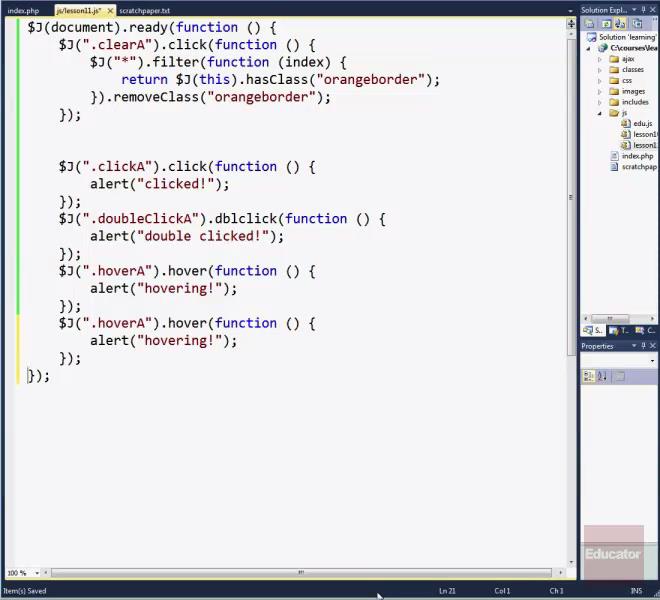Viewport: 660px width, 600px height.
Task: Click the editor horizontal scrollbar thumb
Action: 301,573
